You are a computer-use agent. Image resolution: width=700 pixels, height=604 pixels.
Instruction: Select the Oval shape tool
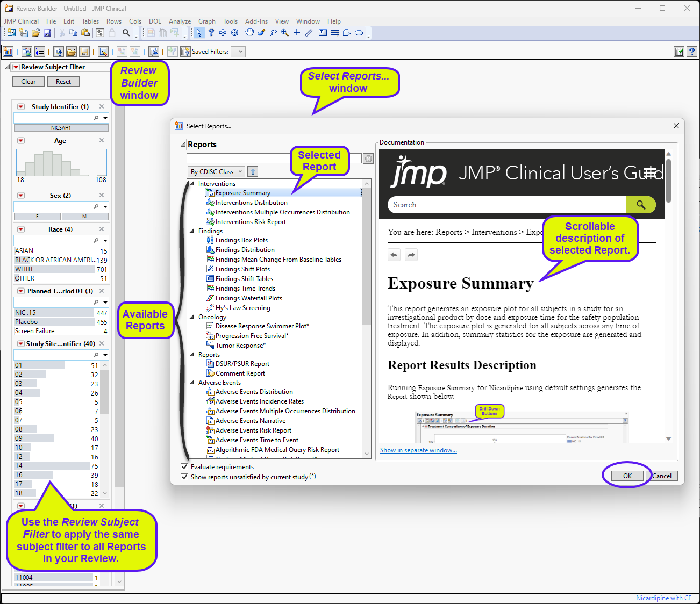[359, 33]
